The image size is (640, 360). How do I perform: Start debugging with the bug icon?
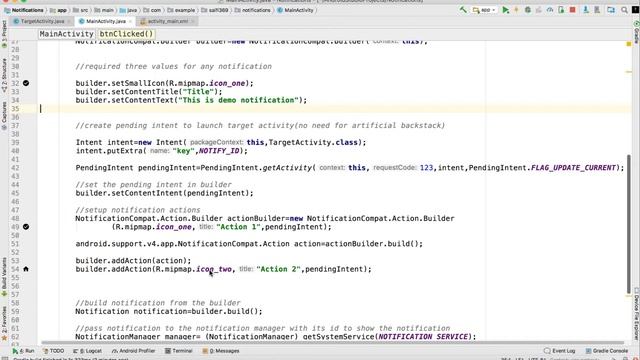click(x=527, y=10)
